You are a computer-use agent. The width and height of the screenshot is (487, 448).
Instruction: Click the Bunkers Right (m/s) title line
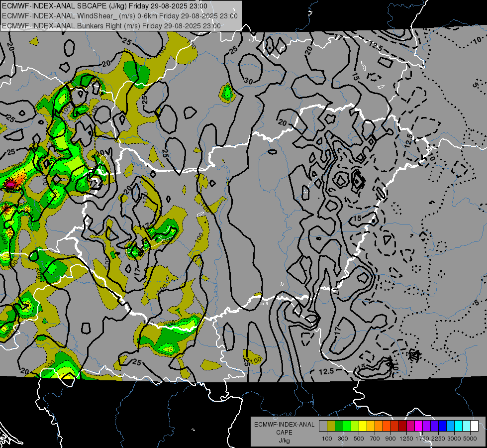tap(111, 26)
